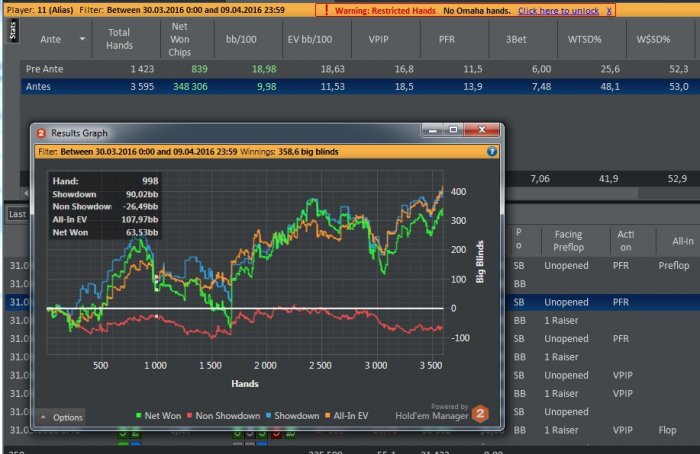Maximize the Results Graph window

(453, 129)
